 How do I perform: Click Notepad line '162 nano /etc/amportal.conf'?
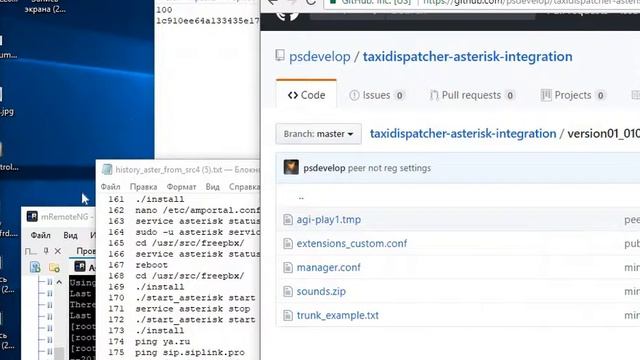(184, 210)
